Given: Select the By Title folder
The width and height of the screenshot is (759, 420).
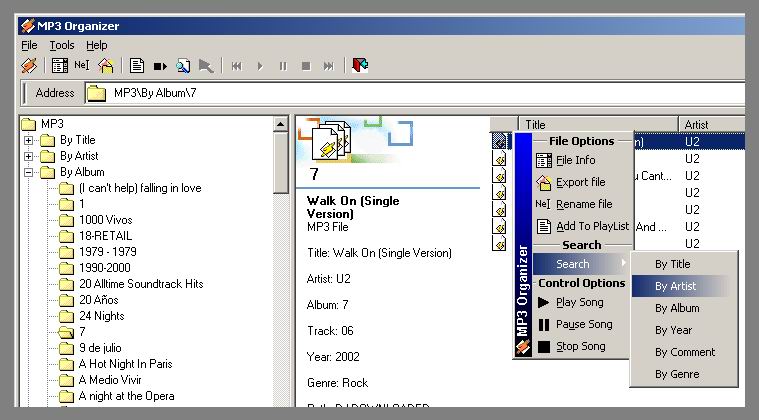Looking at the screenshot, I should tap(68, 140).
